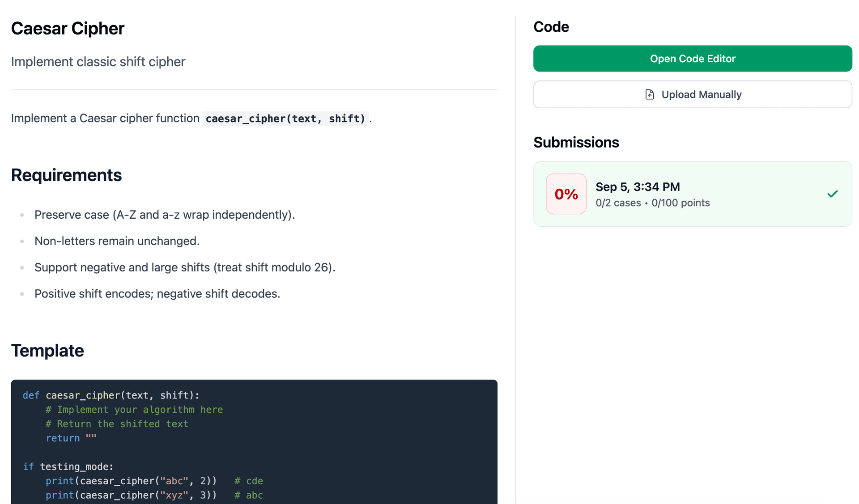Click the green submission checkmark icon

[x=832, y=194]
